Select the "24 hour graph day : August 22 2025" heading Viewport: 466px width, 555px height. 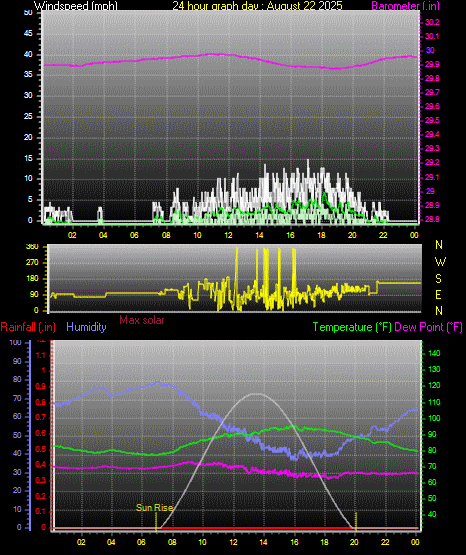257,5
